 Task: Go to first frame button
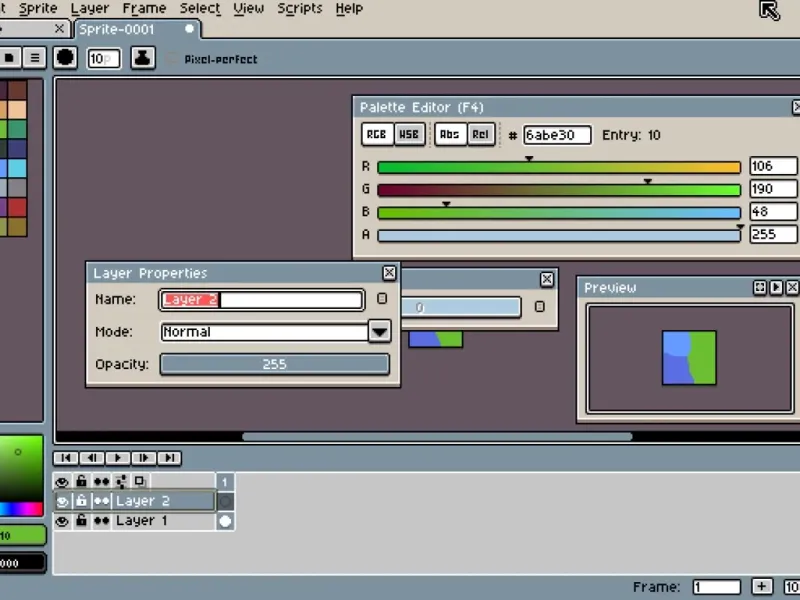(x=66, y=458)
